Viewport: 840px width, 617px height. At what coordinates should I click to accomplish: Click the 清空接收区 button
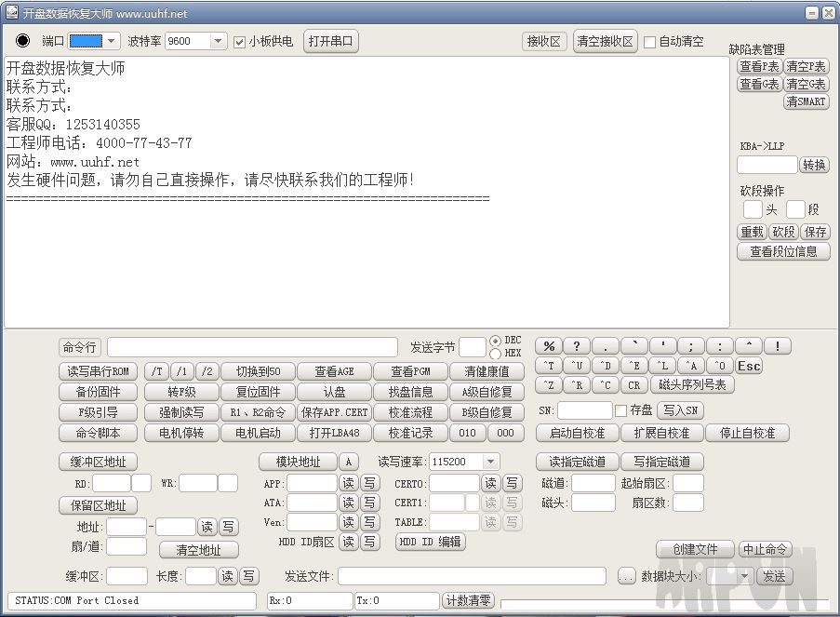coord(605,42)
